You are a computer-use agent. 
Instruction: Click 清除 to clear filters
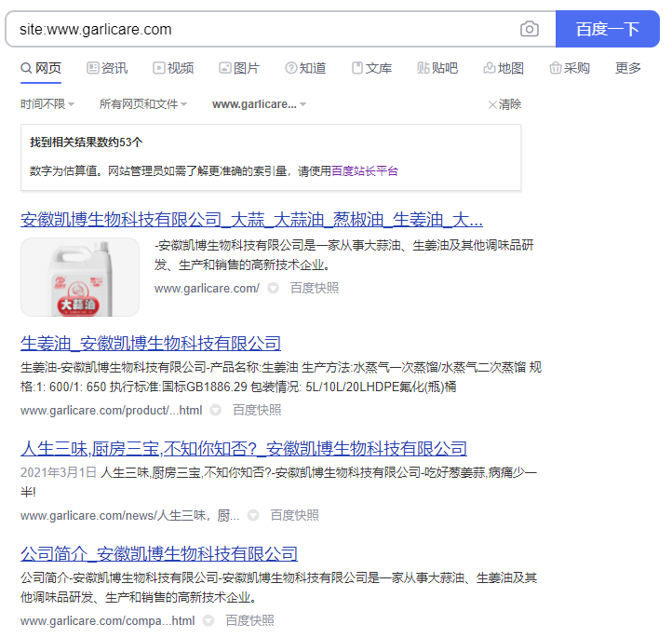pyautogui.click(x=504, y=104)
